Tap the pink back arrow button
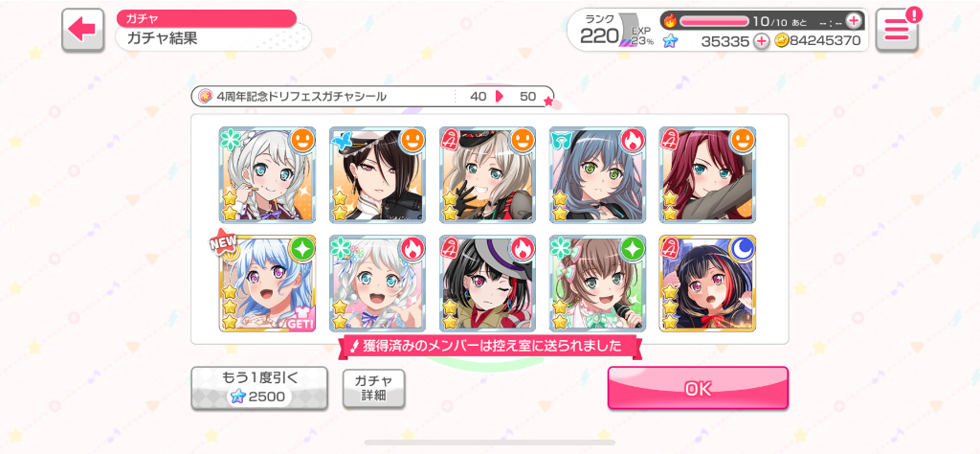Viewport: 980px width, 454px height. point(82,30)
